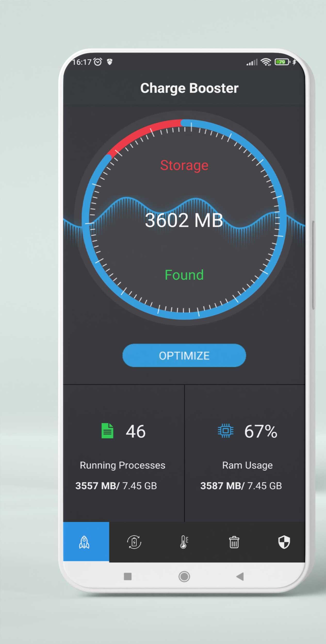
Task: Select the thermometer temperature icon
Action: [184, 542]
